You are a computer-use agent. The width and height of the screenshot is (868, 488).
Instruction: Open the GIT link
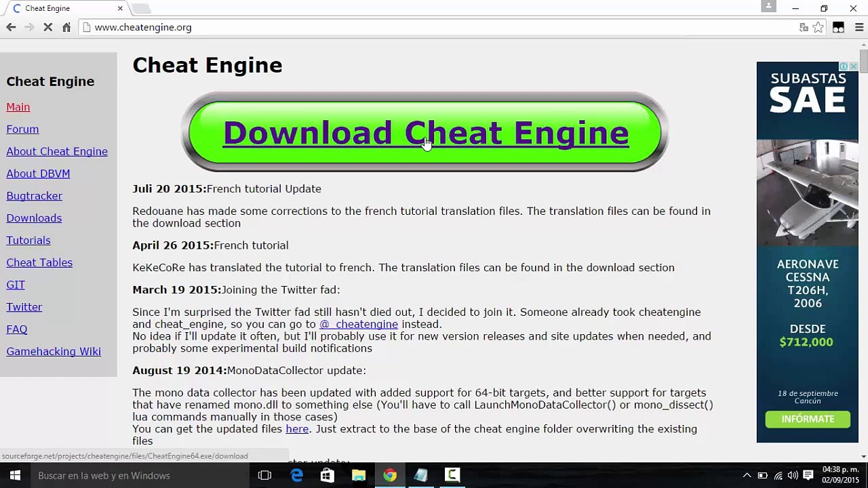click(x=16, y=285)
